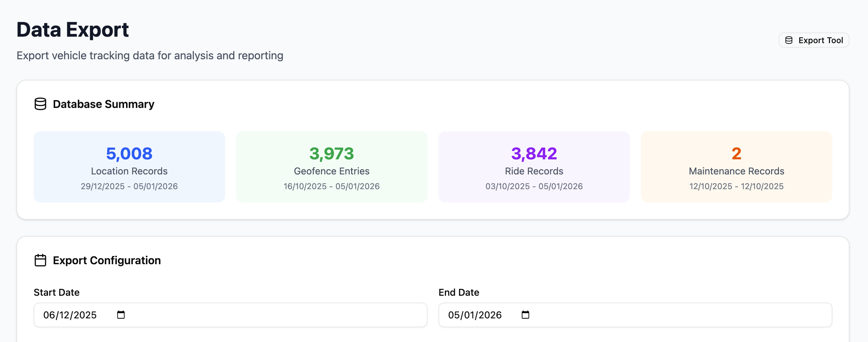
Task: Select the day segment in Start Date
Action: point(49,315)
